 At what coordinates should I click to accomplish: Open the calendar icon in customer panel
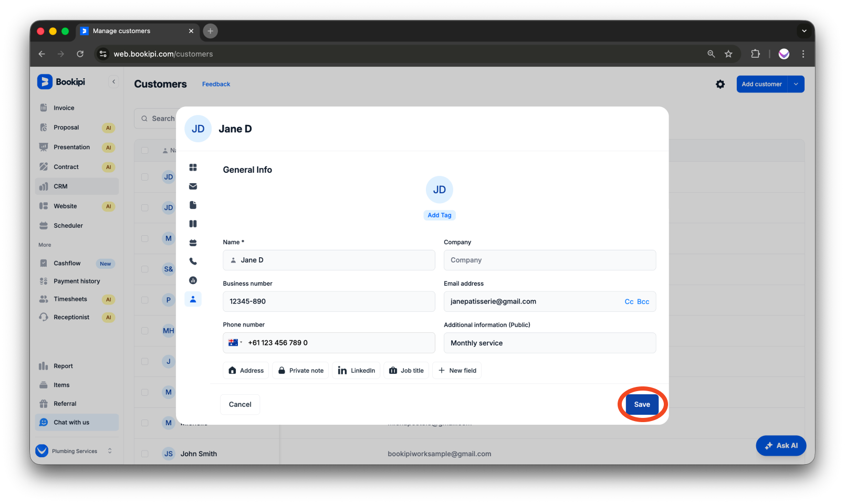[193, 243]
